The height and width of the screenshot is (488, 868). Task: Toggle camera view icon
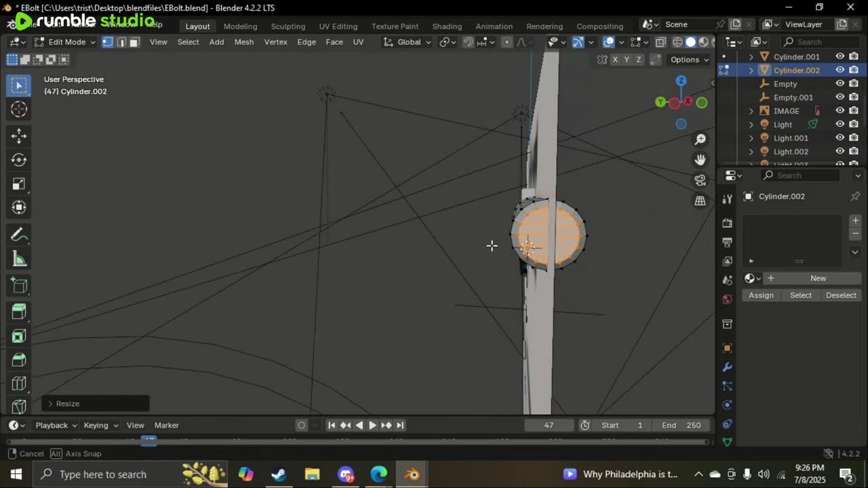point(701,180)
